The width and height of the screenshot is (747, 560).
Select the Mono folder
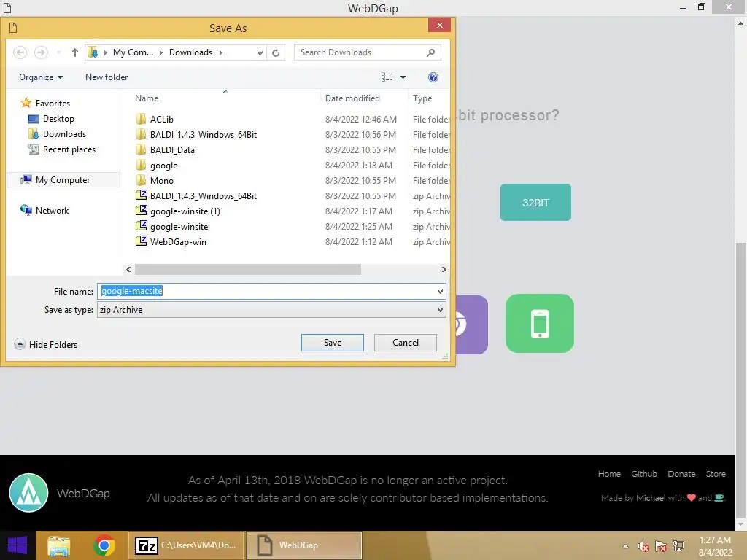click(161, 181)
